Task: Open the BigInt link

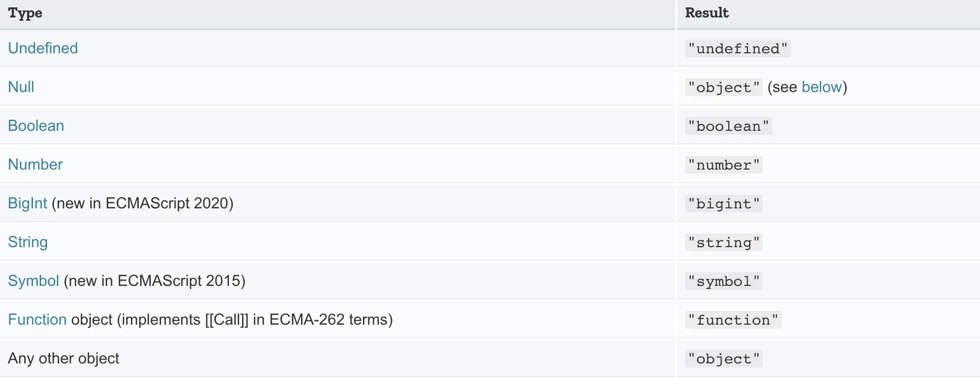Action: pyautogui.click(x=28, y=203)
